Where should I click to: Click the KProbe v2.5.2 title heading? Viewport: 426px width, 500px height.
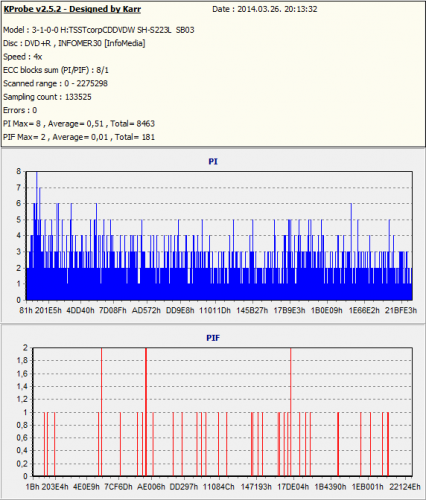pyautogui.click(x=72, y=9)
